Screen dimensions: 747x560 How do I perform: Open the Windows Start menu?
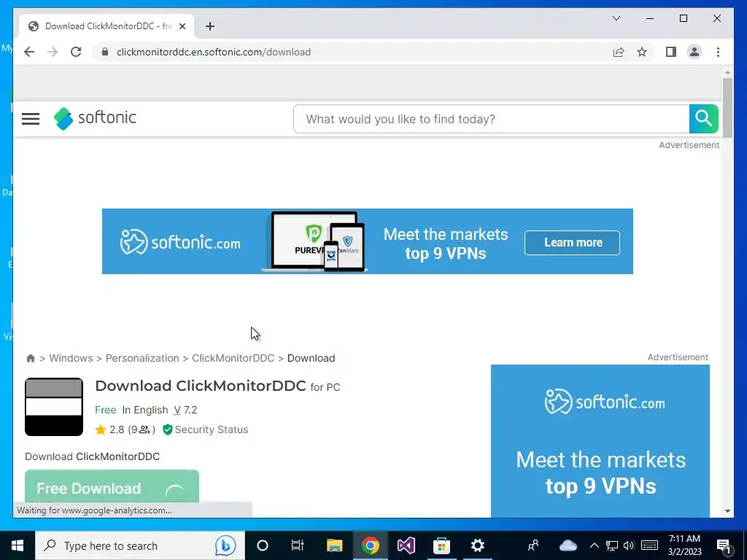pos(18,545)
